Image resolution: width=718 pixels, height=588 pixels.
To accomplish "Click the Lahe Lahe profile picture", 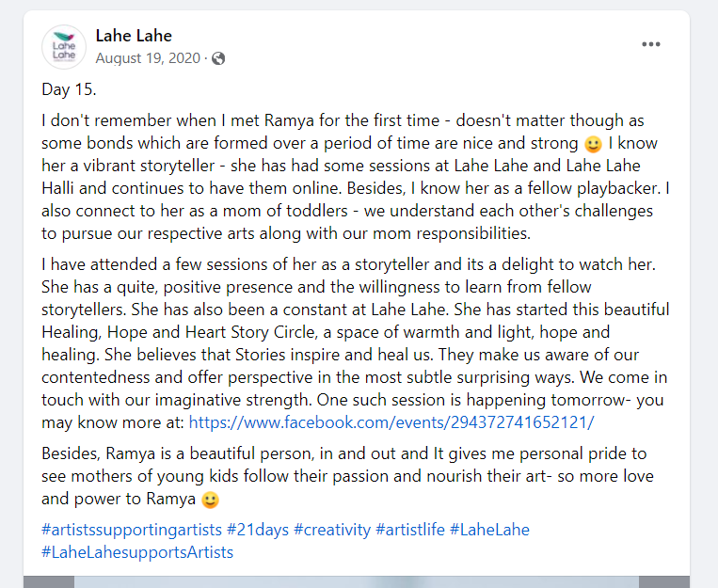I will [x=65, y=47].
